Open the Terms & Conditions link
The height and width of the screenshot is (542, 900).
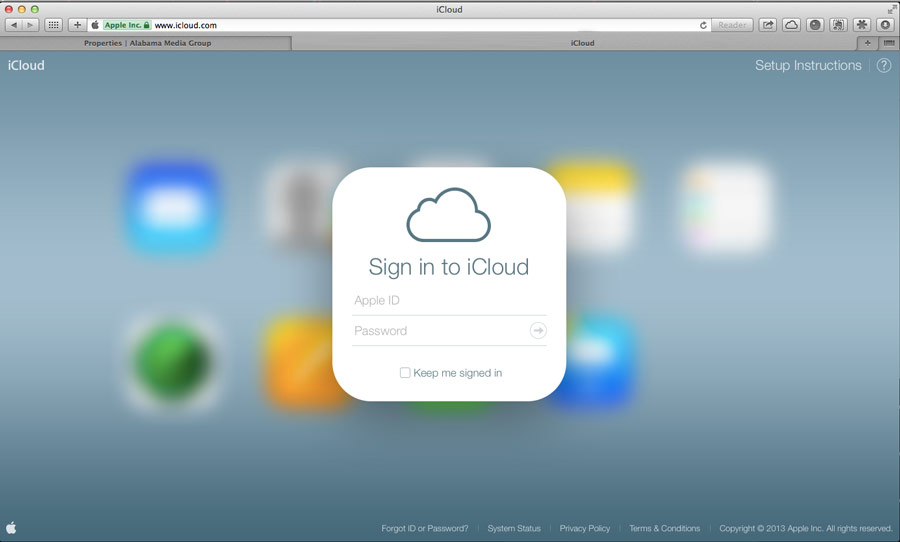tap(664, 528)
